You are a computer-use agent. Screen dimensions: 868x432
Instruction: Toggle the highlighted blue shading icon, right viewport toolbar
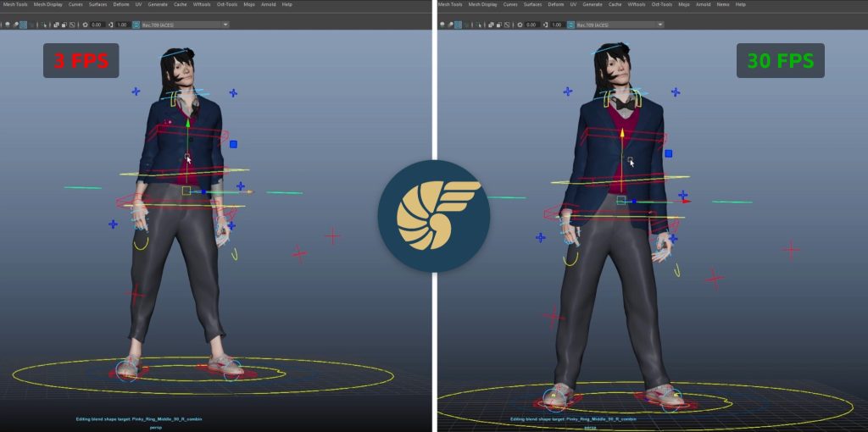[x=458, y=25]
